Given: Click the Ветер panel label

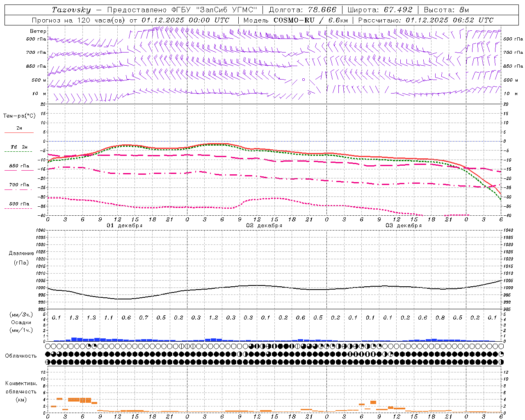Looking at the screenshot, I should coord(38,31).
